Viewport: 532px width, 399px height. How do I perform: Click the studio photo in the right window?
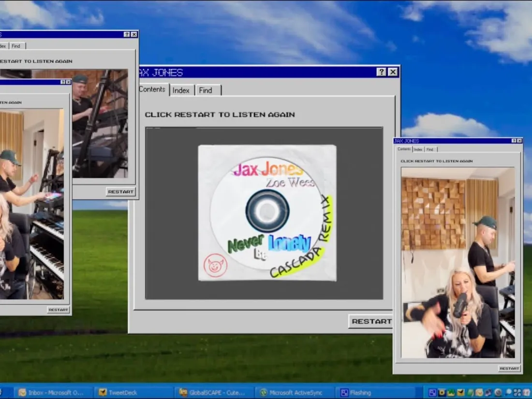(458, 263)
